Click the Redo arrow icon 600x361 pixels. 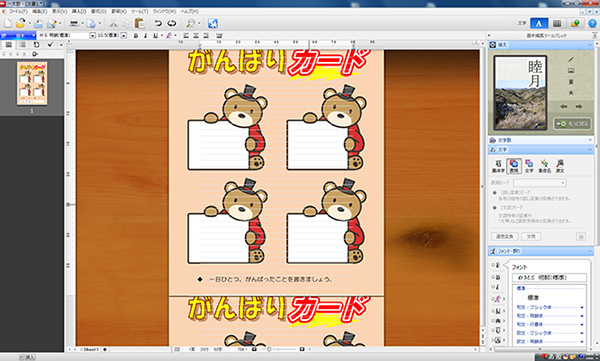171,23
